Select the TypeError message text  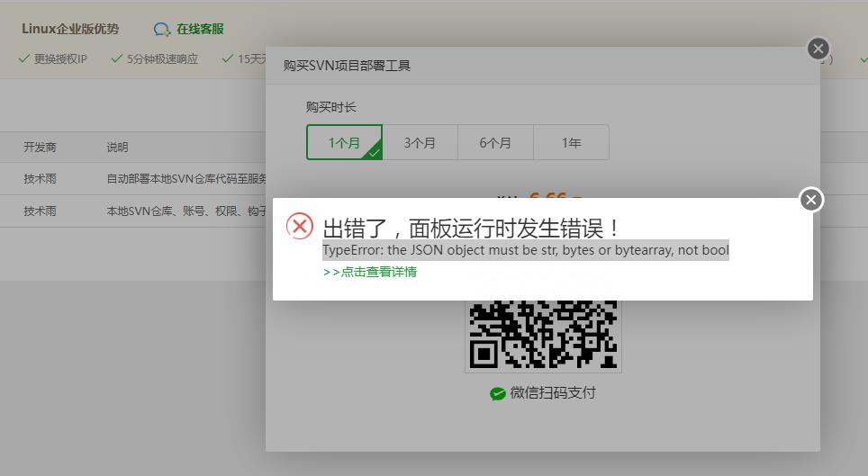526,250
